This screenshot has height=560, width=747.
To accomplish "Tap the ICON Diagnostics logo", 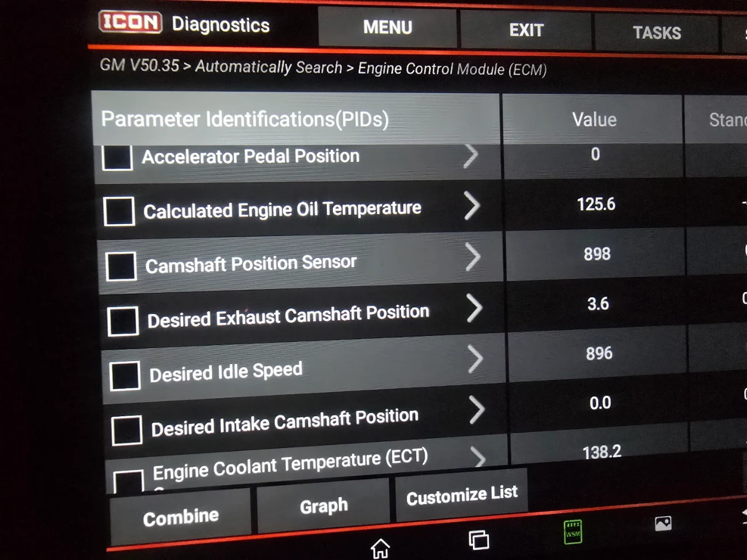I will click(185, 24).
